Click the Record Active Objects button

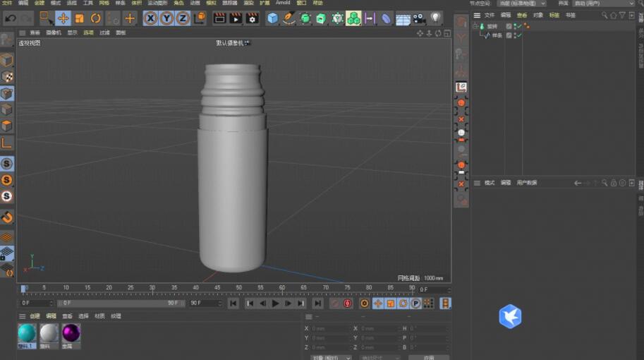coord(335,304)
